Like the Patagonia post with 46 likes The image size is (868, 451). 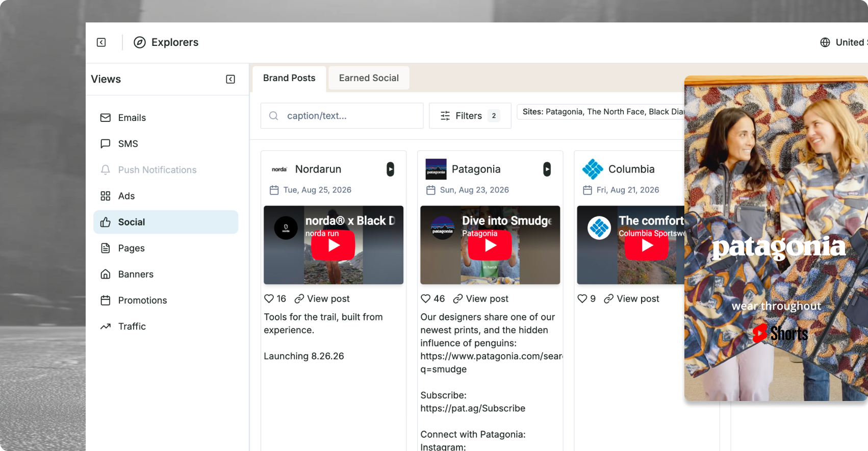(426, 298)
